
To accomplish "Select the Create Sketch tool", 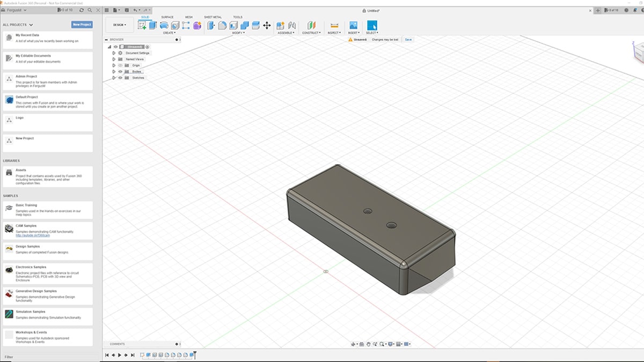I will coord(142,25).
